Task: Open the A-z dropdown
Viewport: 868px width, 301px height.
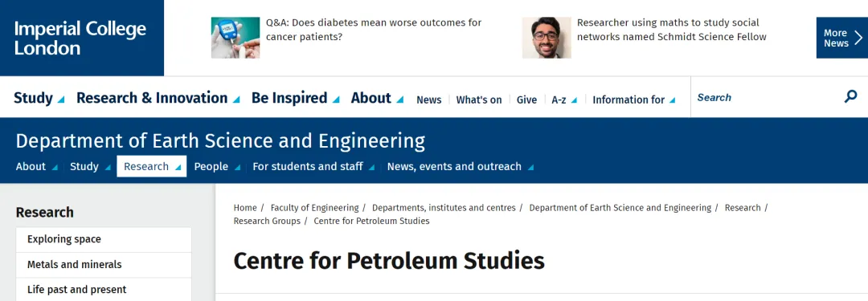Action: pos(564,100)
